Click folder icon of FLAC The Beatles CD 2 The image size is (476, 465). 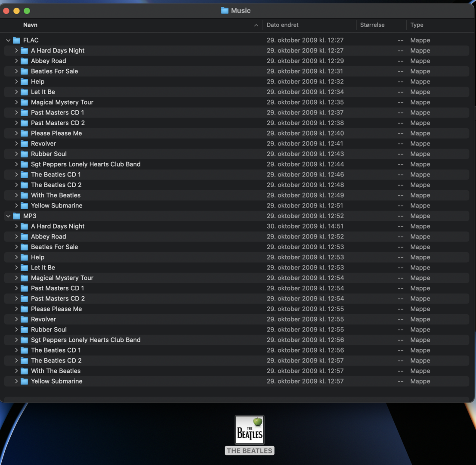pyautogui.click(x=24, y=185)
